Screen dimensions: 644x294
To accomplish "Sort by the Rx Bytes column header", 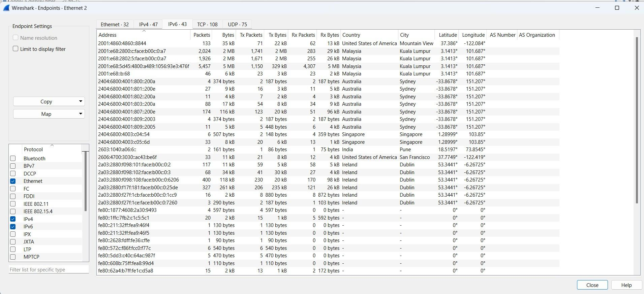I will (x=329, y=35).
